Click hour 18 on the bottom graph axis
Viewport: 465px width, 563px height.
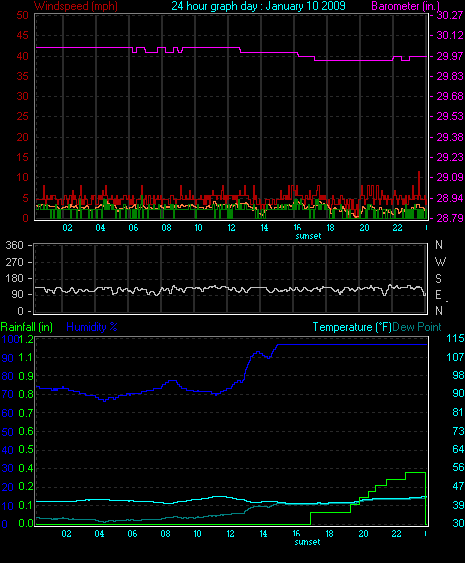[x=329, y=534]
